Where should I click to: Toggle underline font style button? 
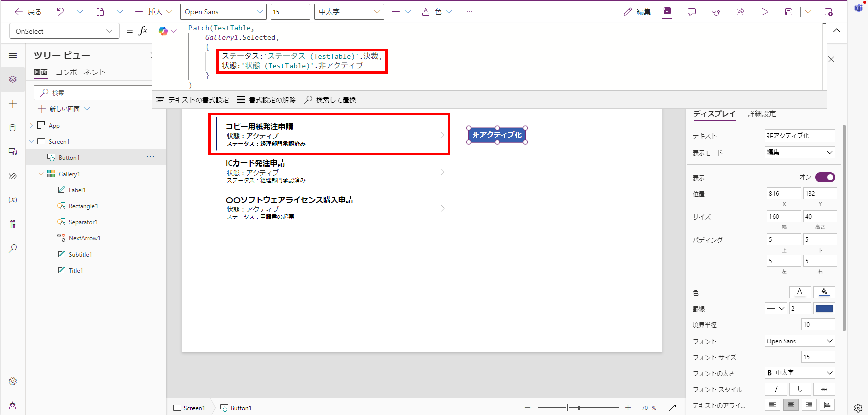point(800,389)
